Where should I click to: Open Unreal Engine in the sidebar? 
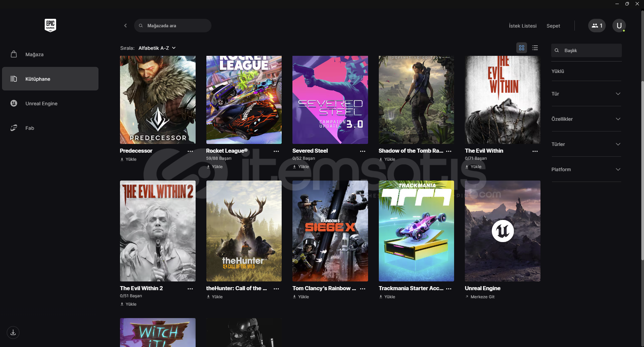[50, 104]
